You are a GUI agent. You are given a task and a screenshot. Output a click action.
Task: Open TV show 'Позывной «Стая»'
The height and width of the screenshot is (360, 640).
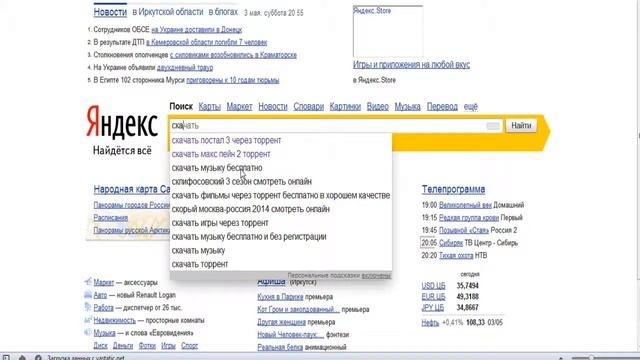pyautogui.click(x=464, y=230)
